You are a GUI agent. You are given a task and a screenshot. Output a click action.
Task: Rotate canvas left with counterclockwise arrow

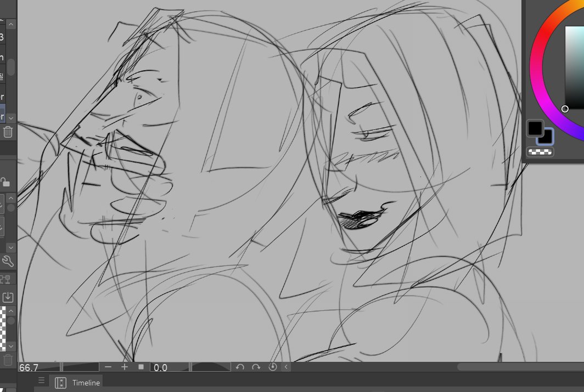point(240,367)
